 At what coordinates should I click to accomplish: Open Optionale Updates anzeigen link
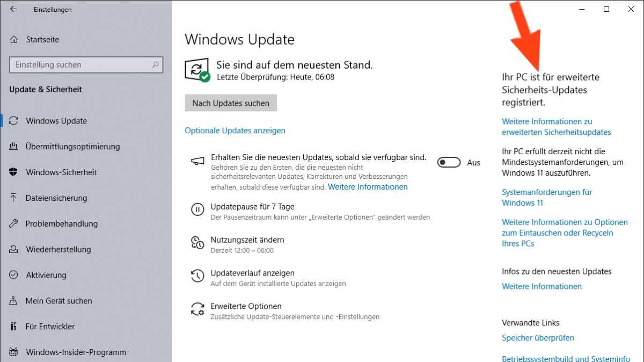click(x=235, y=131)
